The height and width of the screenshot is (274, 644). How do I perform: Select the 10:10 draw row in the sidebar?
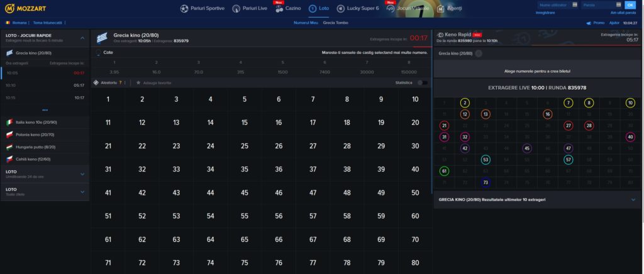45,85
